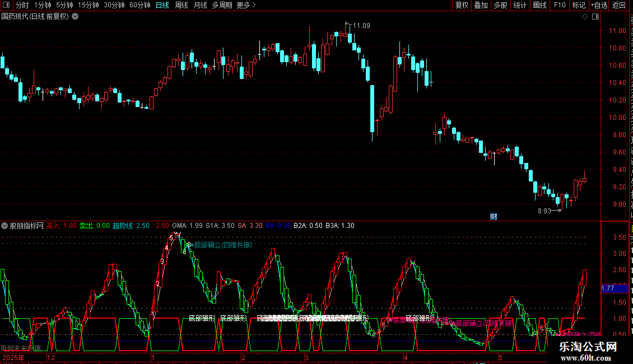Click the 11.09 high price label
Viewport: 633px width, 364px height.
[361, 26]
